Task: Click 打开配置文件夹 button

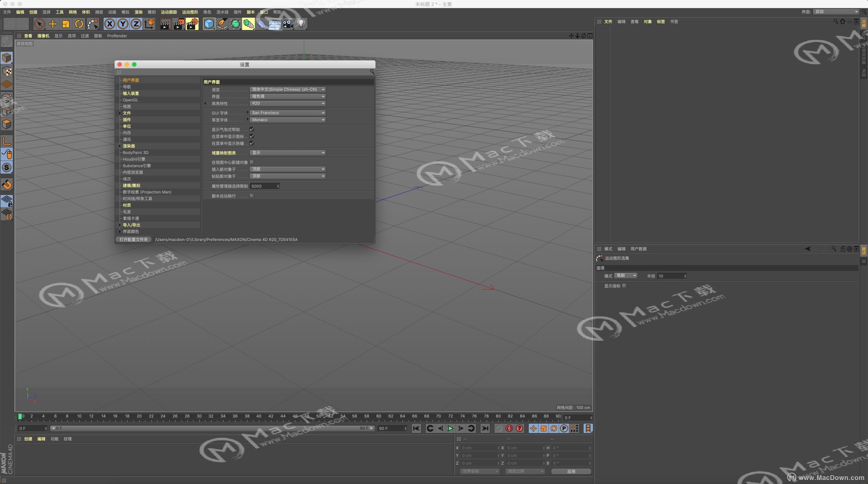Action: pos(133,239)
